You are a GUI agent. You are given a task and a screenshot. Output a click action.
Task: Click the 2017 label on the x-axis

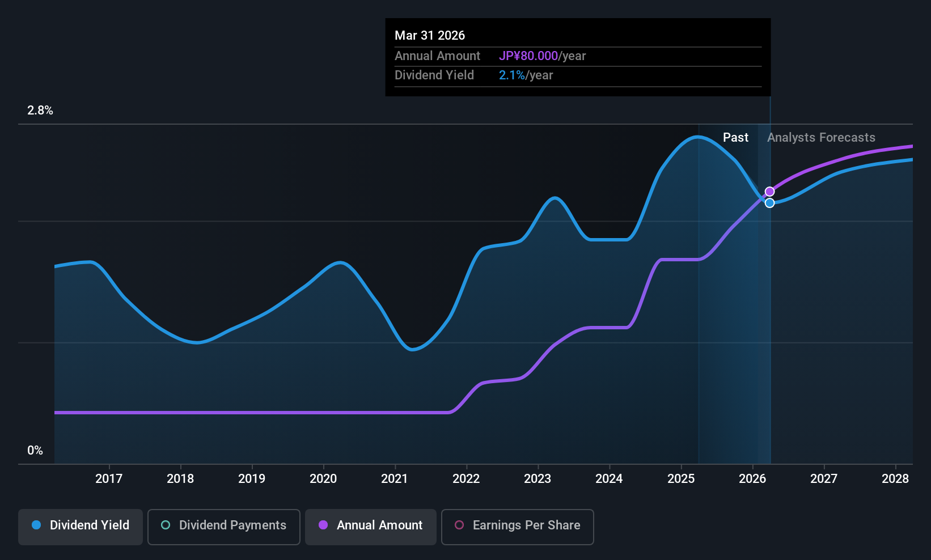coord(109,479)
